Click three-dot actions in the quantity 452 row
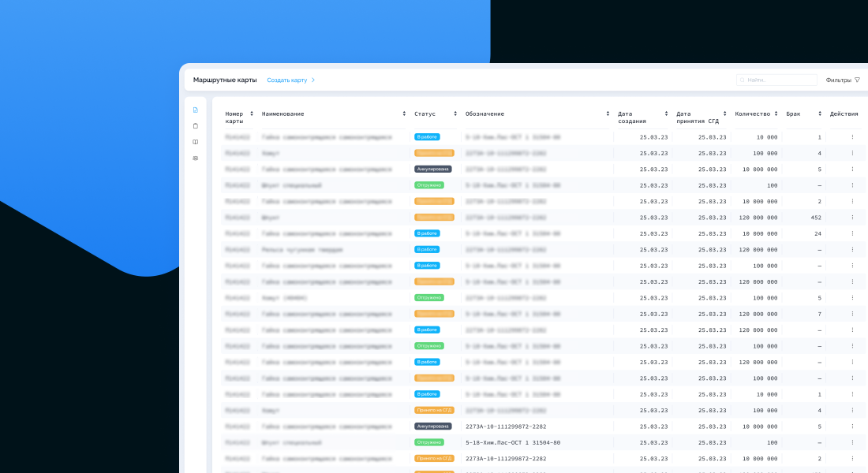Viewport: 868px width, 473px height. [852, 218]
